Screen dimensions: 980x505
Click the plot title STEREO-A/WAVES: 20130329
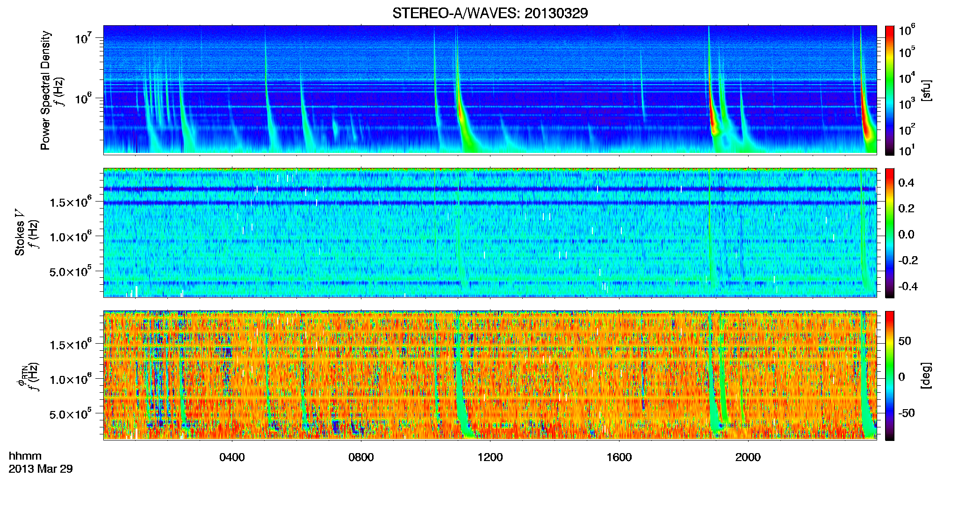tap(490, 13)
